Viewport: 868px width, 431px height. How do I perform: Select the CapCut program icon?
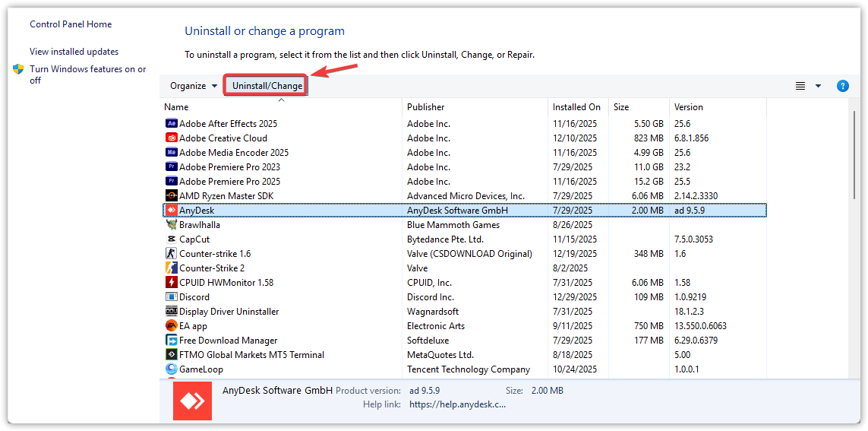tap(172, 239)
